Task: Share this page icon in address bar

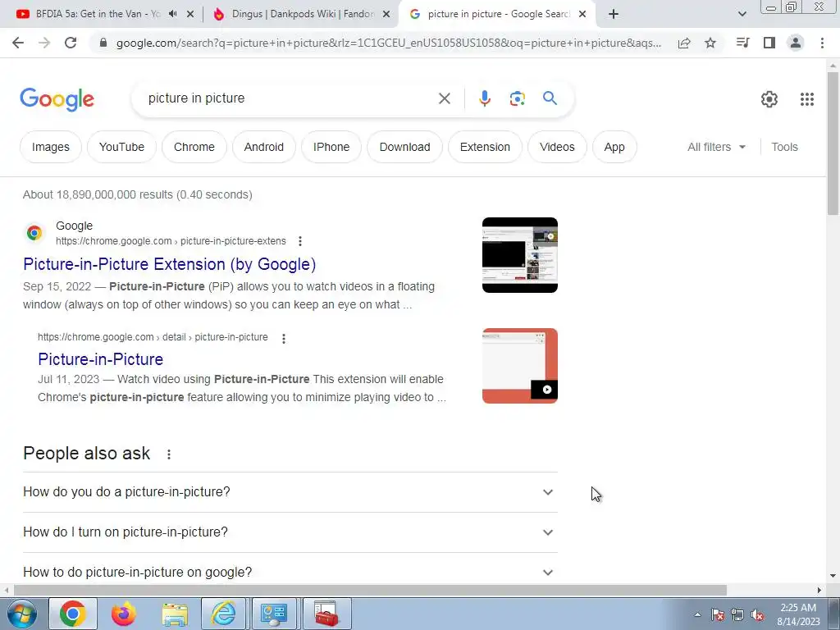Action: click(x=684, y=43)
